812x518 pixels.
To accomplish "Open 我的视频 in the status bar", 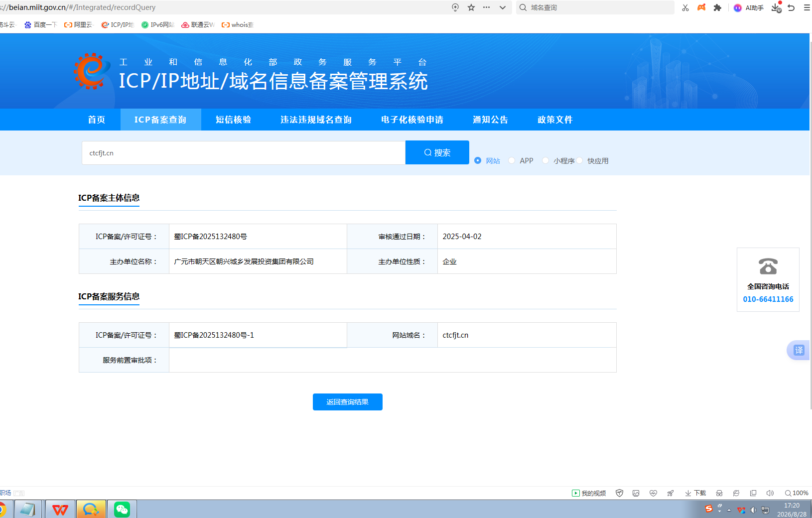I will (589, 493).
